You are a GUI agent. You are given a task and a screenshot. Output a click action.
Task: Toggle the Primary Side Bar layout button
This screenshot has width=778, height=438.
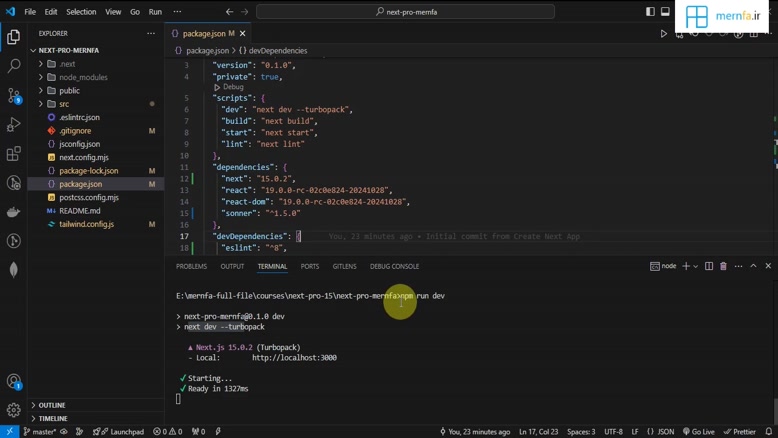click(650, 12)
